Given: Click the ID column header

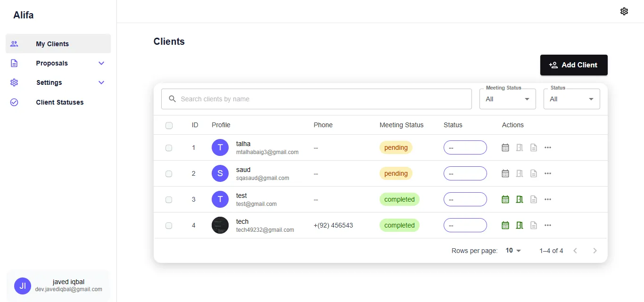Looking at the screenshot, I should pos(195,125).
